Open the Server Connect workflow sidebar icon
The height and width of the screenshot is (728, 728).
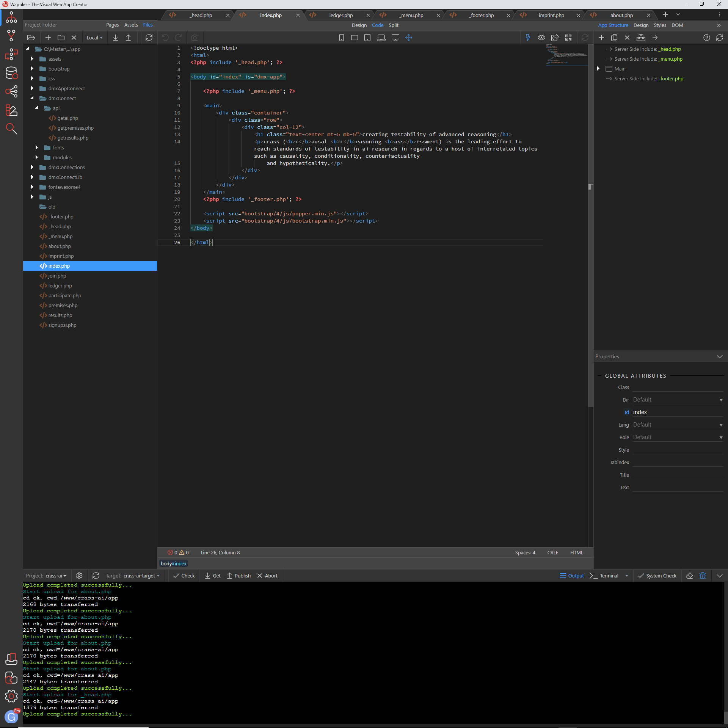11,54
